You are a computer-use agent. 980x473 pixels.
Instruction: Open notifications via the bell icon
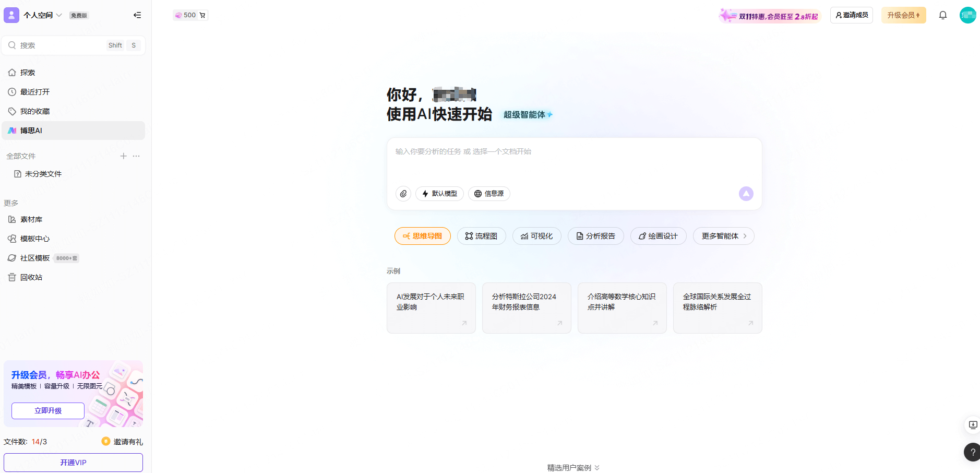(x=943, y=15)
